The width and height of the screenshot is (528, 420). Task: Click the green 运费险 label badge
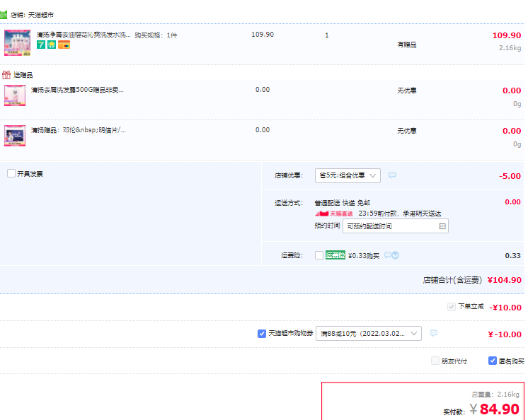pyautogui.click(x=335, y=255)
